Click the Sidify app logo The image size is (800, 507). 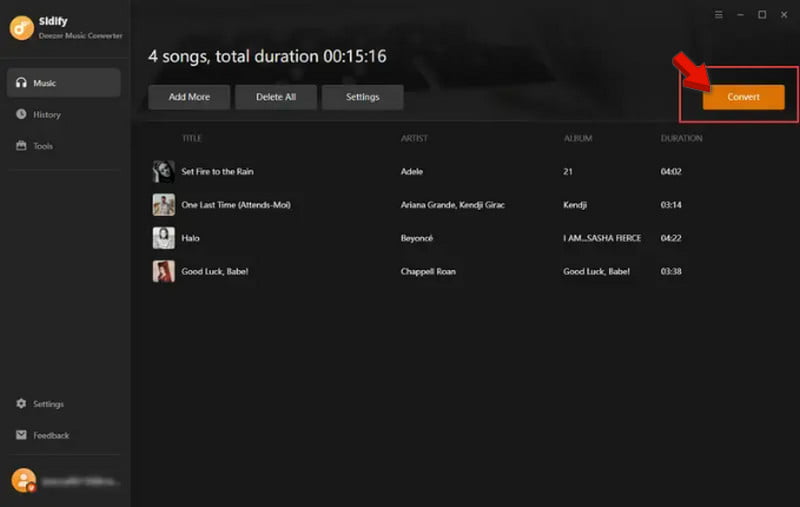pyautogui.click(x=21, y=28)
